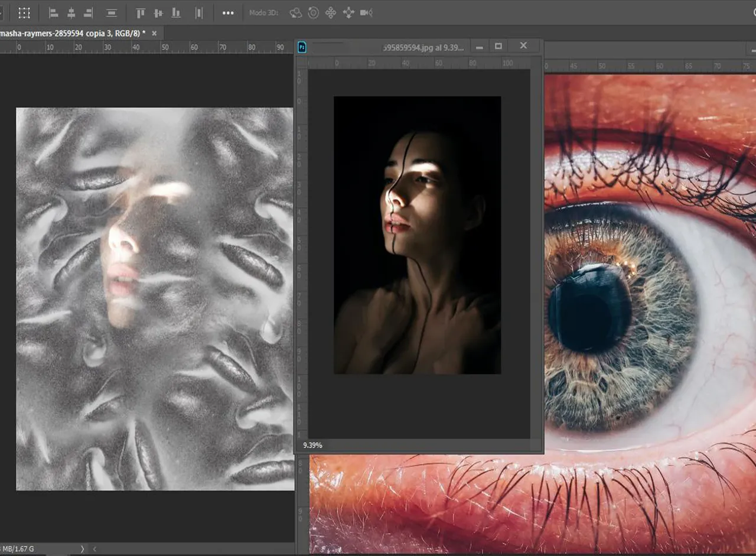This screenshot has height=556, width=756.
Task: Click the floating window title 595859594.jpg
Action: (423, 47)
